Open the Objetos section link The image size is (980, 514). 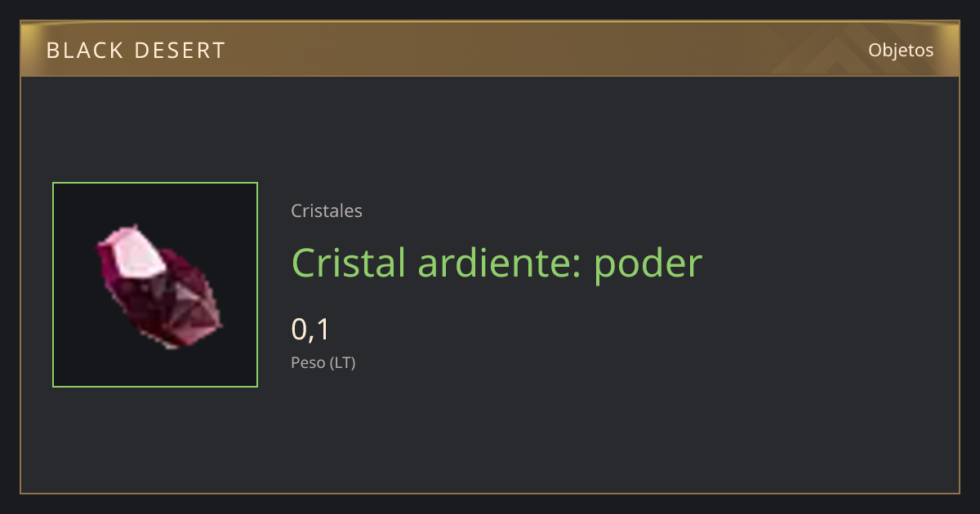pyautogui.click(x=901, y=50)
